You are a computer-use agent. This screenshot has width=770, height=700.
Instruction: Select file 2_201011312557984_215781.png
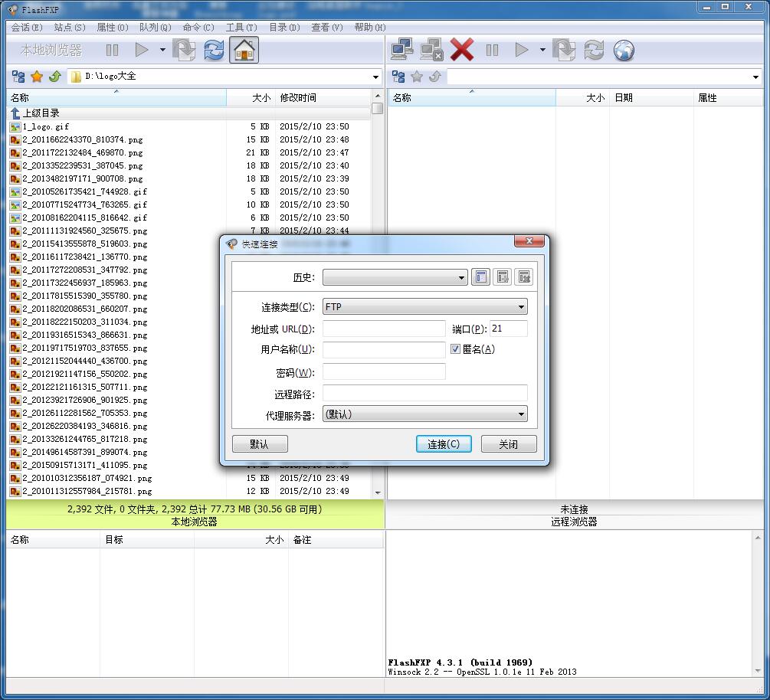[87, 492]
